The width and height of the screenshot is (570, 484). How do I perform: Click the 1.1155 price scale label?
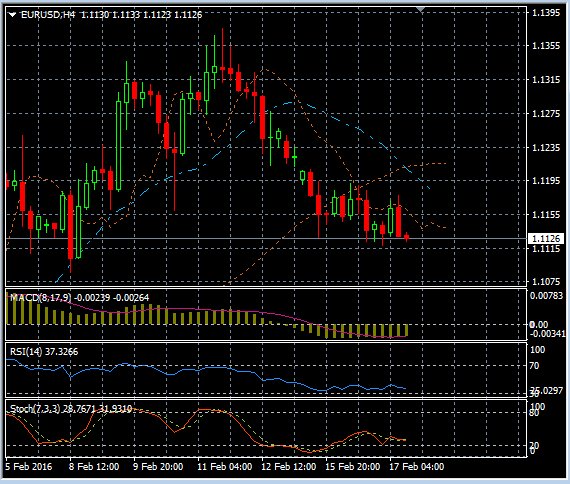546,215
